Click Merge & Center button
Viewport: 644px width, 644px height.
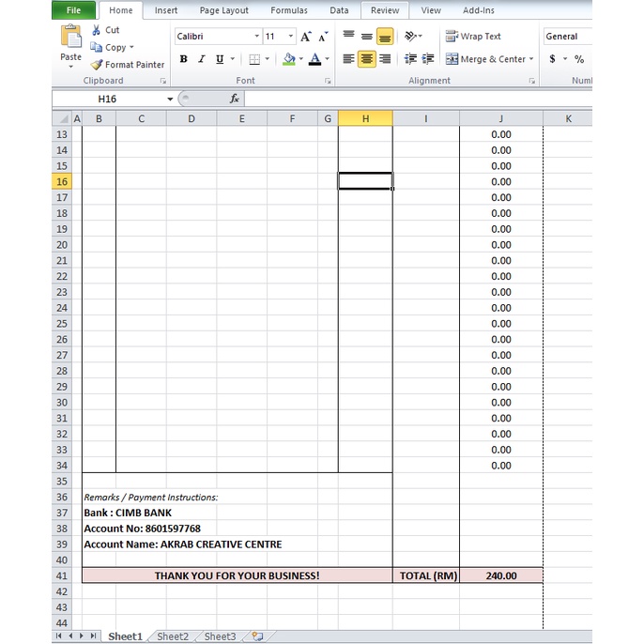pyautogui.click(x=485, y=59)
